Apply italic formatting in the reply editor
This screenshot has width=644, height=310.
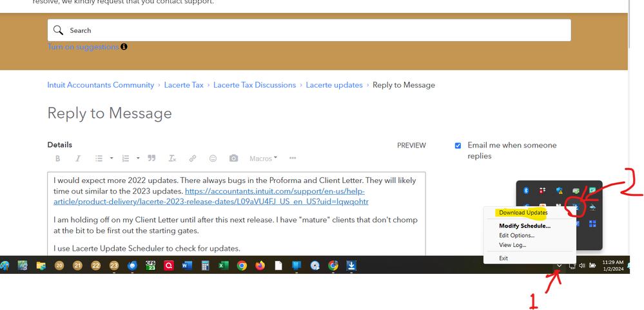pyautogui.click(x=78, y=159)
